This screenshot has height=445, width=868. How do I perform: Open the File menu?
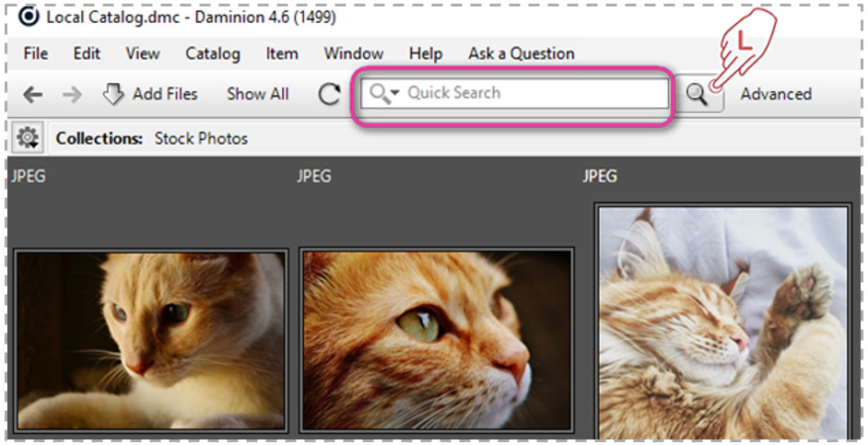36,53
